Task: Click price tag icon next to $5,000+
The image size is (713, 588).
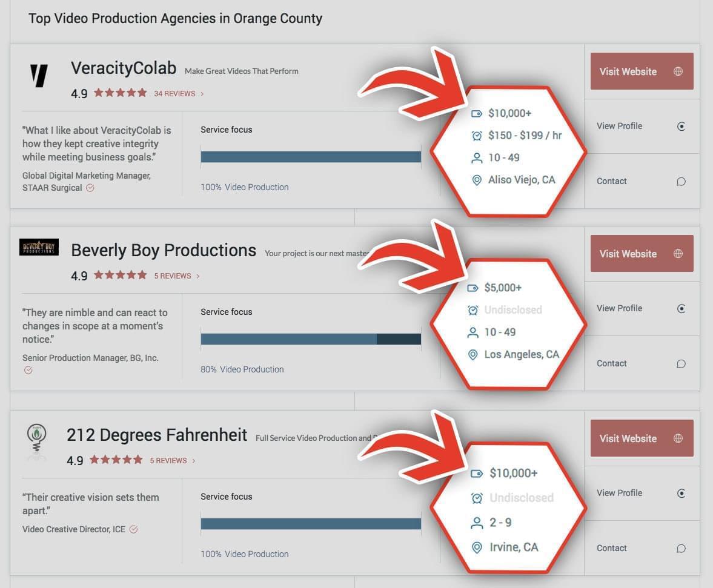Action: click(x=473, y=288)
